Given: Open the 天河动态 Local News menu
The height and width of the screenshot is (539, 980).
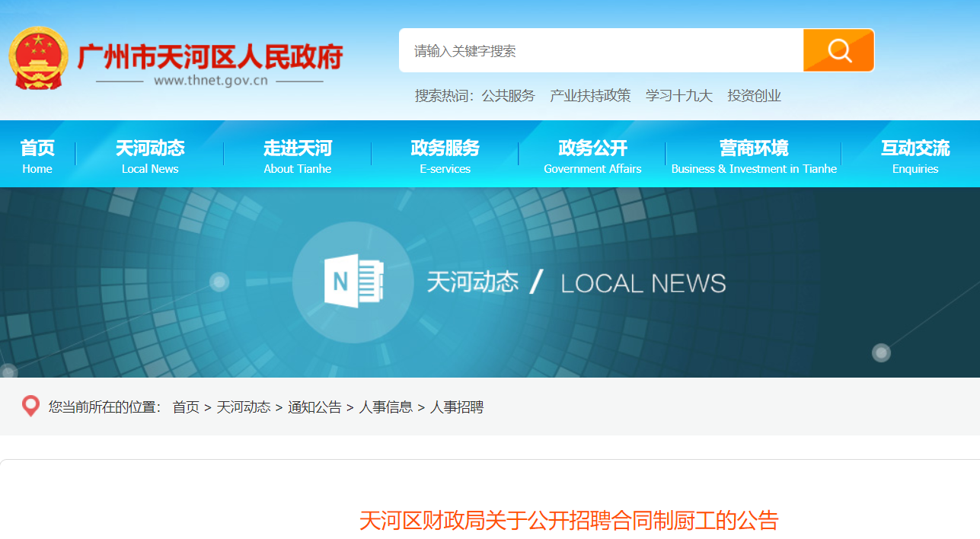Looking at the screenshot, I should [150, 156].
